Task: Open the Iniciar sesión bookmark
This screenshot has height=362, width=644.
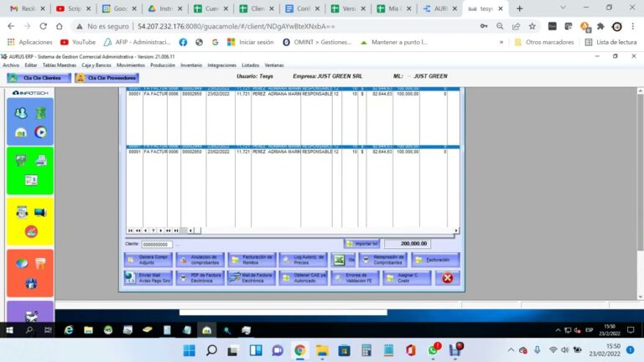Action: (251, 42)
